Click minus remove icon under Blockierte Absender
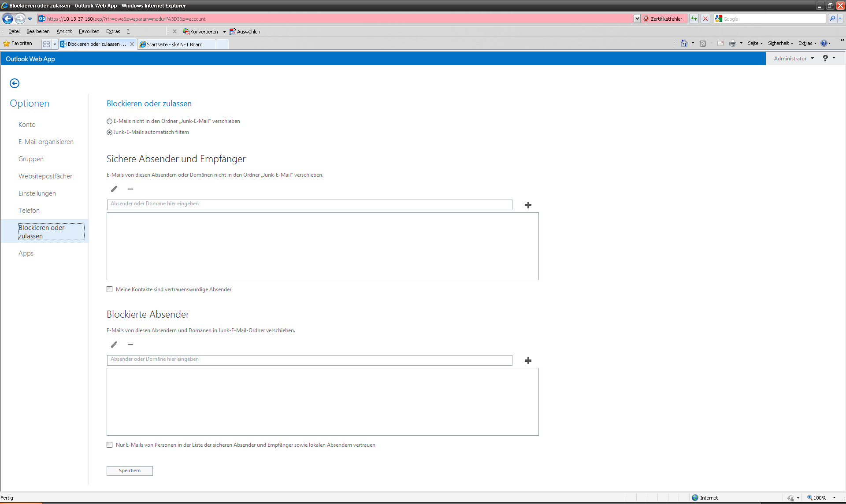The image size is (846, 504). 130,345
